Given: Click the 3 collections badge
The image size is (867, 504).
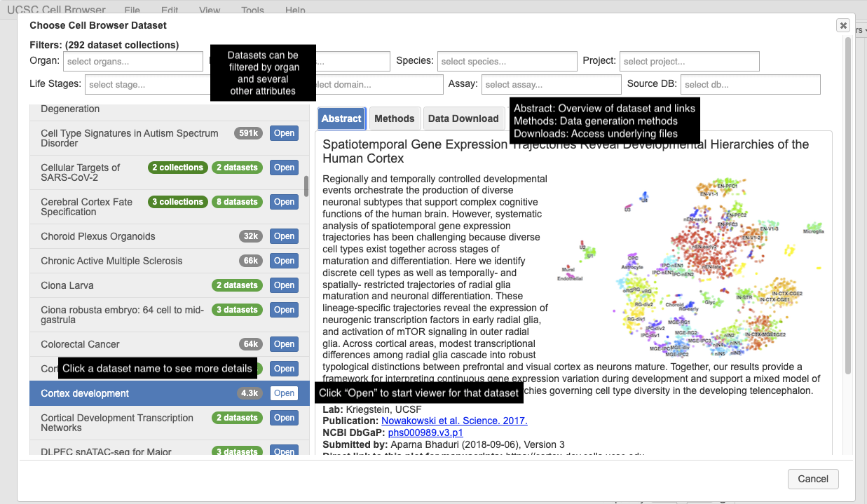Looking at the screenshot, I should (178, 202).
